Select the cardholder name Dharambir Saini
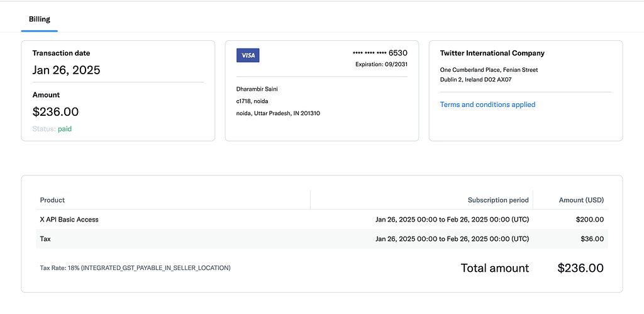This screenshot has width=644, height=314. click(x=257, y=89)
